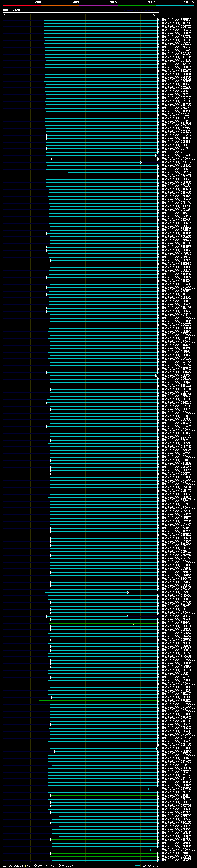Click label UniRef100_A4H3W7
The image size is (197, 868).
coord(177,839)
